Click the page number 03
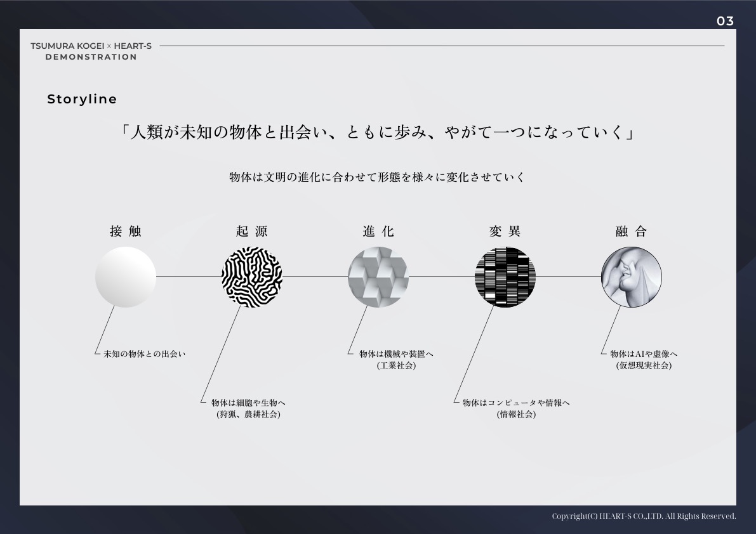Viewport: 756px width, 534px height. pos(725,21)
